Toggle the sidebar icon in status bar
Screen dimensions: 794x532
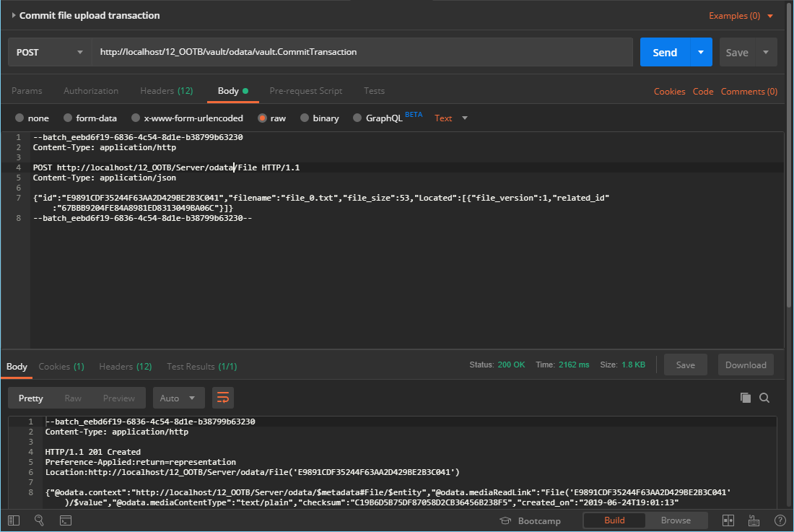pyautogui.click(x=14, y=520)
